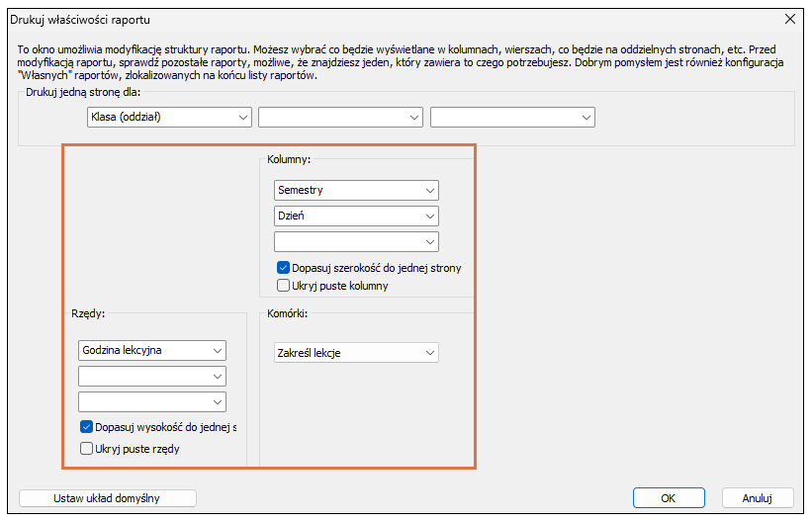Expand the Zakreśl lekcje dropdown under Komórki

356,352
